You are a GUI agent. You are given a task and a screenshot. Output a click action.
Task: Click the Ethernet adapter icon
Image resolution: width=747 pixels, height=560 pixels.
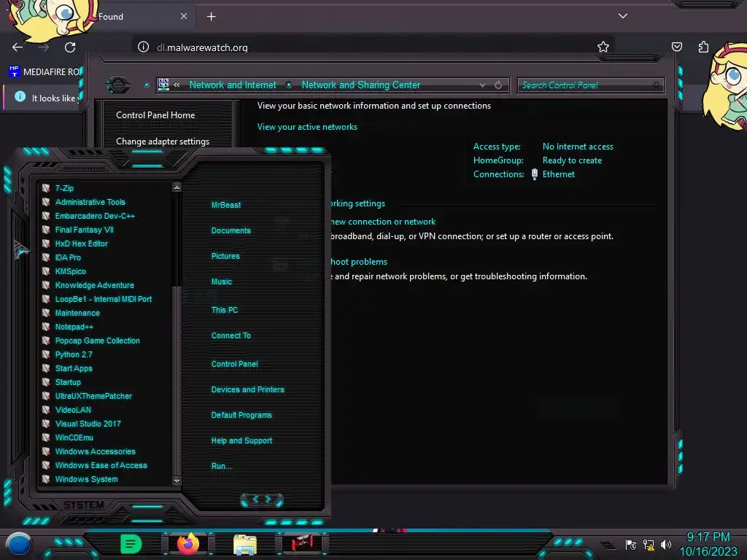click(x=535, y=174)
